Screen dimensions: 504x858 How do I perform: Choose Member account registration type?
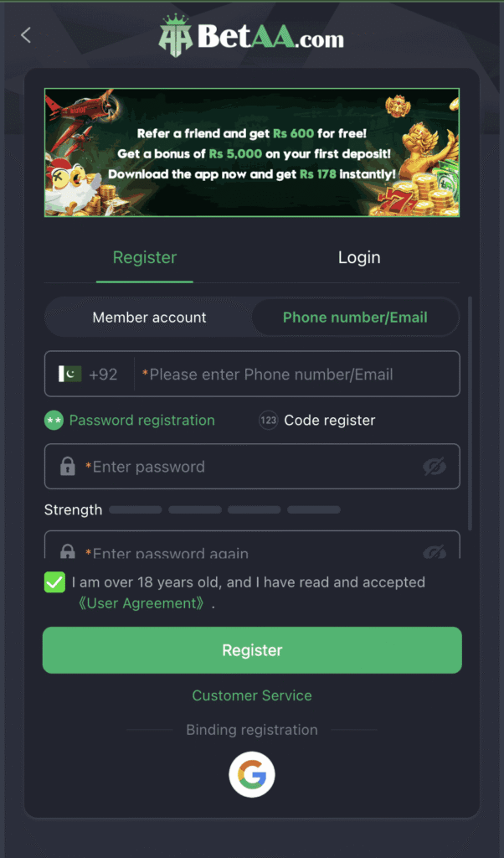(149, 318)
